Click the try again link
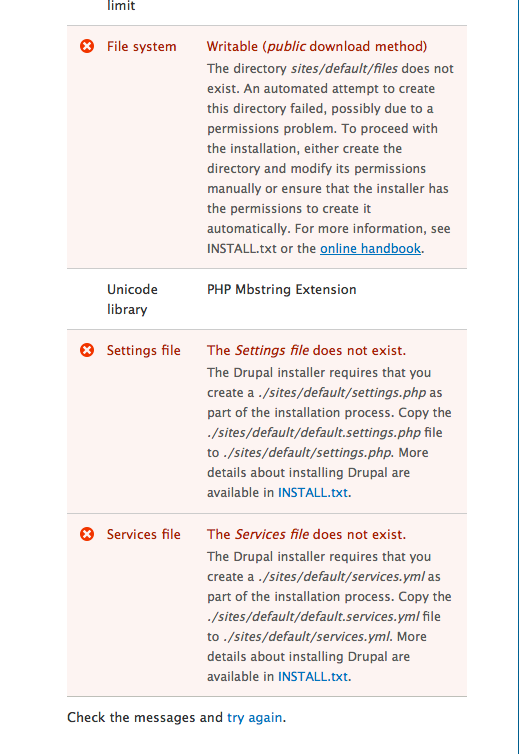The image size is (519, 754). point(254,717)
